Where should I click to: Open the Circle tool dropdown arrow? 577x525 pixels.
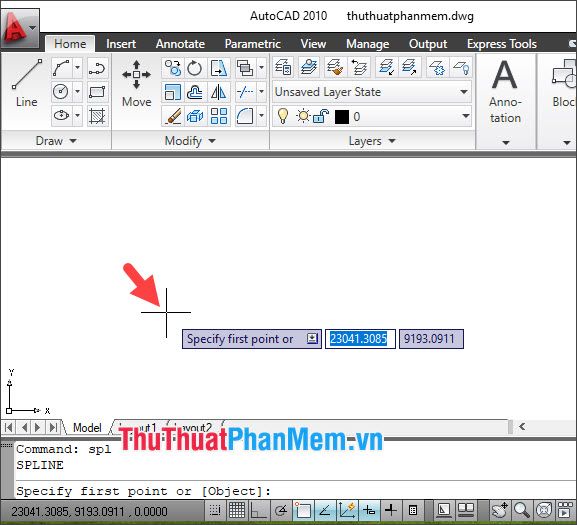tap(78, 92)
